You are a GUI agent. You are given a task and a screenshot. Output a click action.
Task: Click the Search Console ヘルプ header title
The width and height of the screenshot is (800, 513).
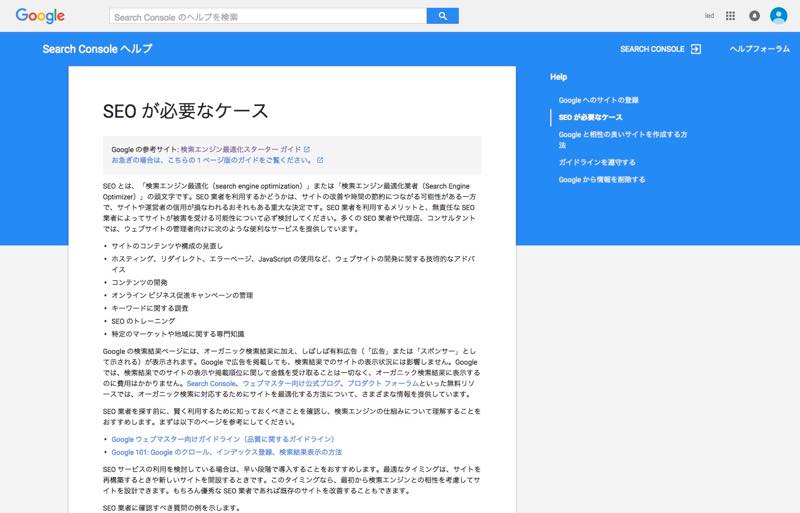(97, 49)
